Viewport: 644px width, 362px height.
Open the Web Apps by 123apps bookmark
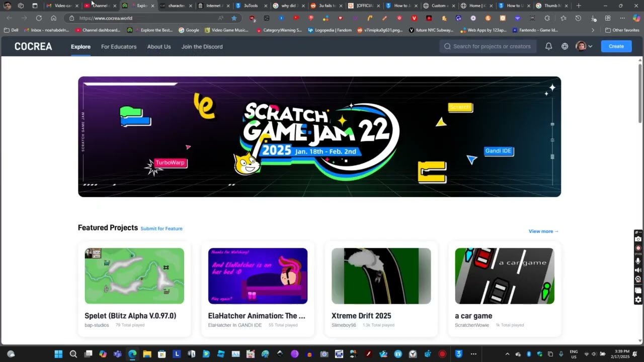tap(483, 30)
